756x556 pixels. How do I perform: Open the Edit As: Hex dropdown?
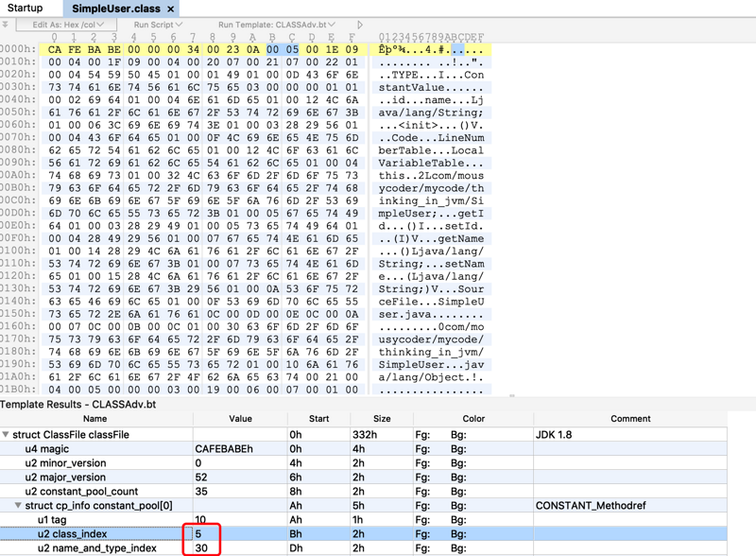[x=67, y=25]
